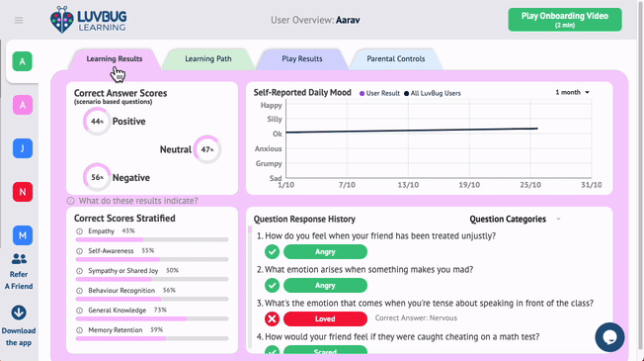Screen dimensions: 644x361
Task: Toggle User Result legend in mood chart
Action: (x=379, y=93)
